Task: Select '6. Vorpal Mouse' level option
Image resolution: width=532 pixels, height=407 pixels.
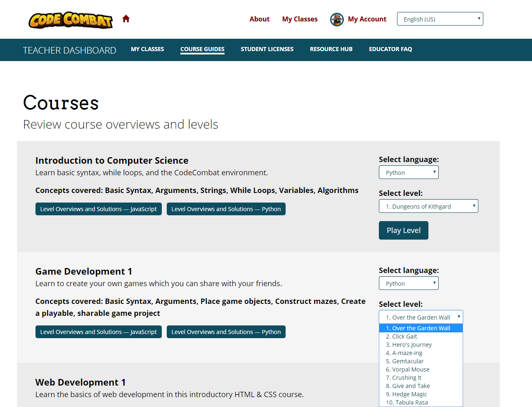Action: click(421, 369)
